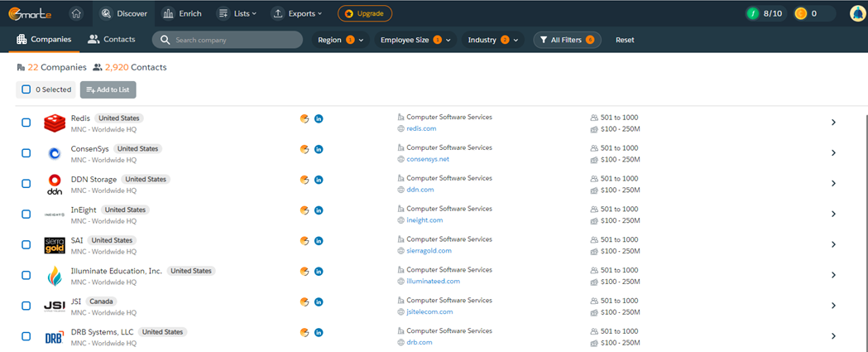Open ConsenSys SMARTe profile icon
This screenshot has width=868, height=352.
pos(304,149)
